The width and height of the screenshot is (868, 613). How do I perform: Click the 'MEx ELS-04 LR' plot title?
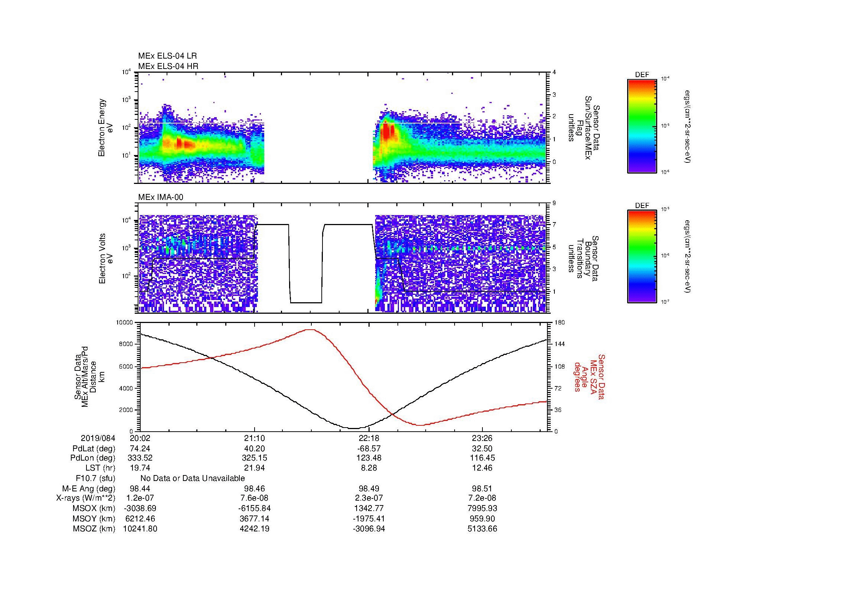[x=167, y=56]
